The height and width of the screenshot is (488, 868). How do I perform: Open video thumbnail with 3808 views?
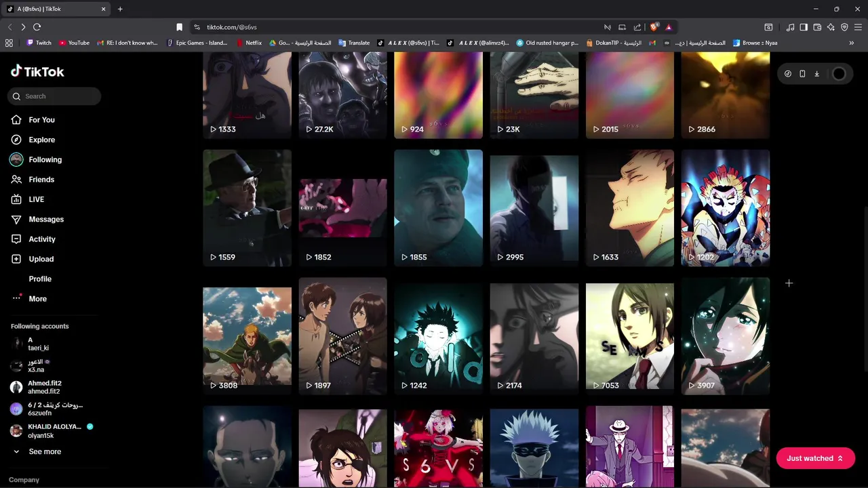click(247, 336)
